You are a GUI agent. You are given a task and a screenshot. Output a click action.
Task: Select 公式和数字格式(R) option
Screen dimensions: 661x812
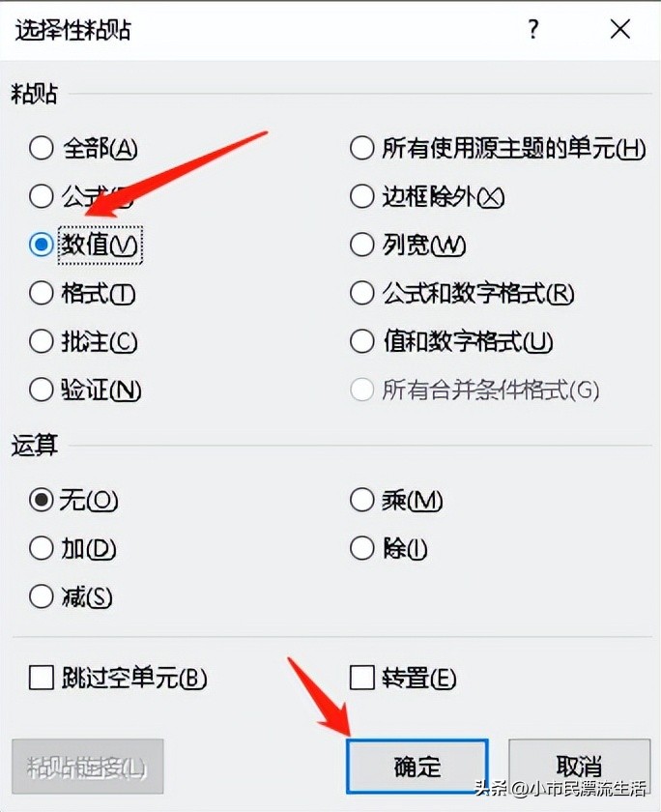(x=361, y=294)
